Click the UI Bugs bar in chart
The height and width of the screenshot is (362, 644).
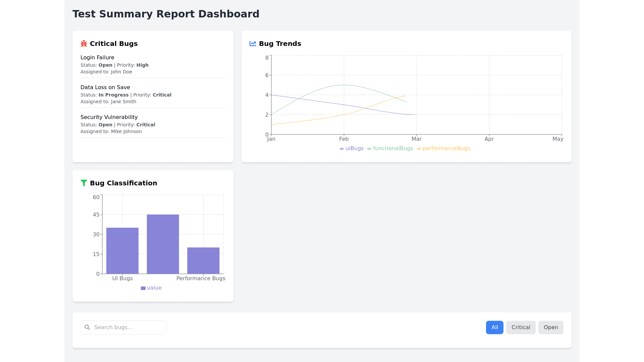tap(122, 251)
